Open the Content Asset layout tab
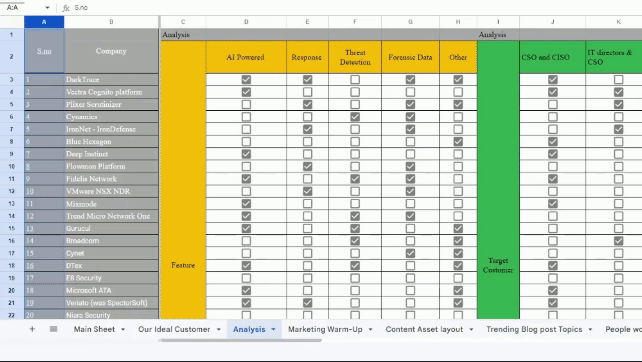This screenshot has height=362, width=642. tap(424, 329)
